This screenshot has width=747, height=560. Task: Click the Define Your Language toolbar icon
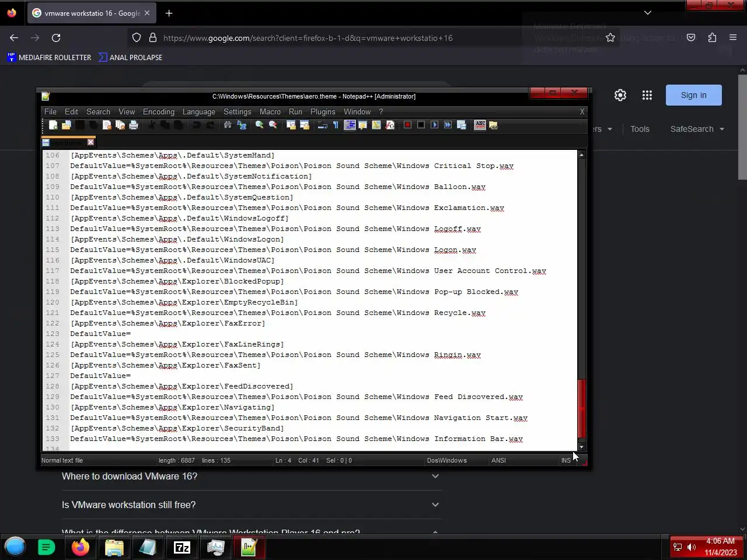point(363,125)
